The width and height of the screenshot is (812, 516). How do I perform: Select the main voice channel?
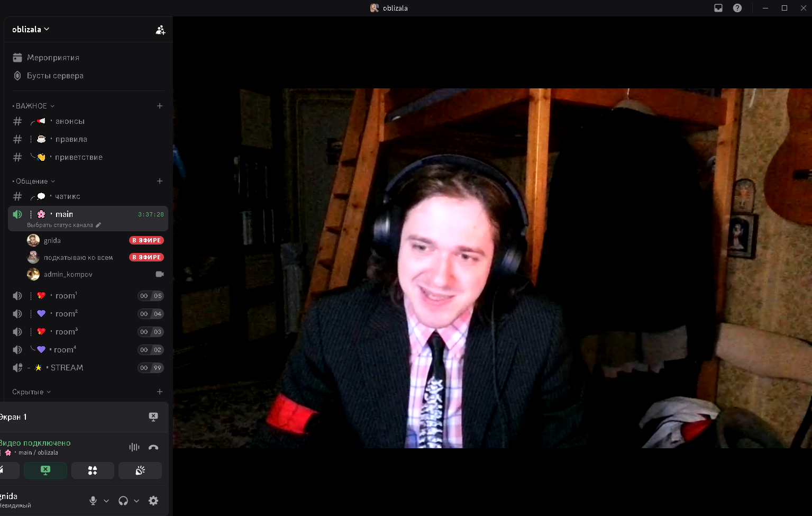point(88,214)
